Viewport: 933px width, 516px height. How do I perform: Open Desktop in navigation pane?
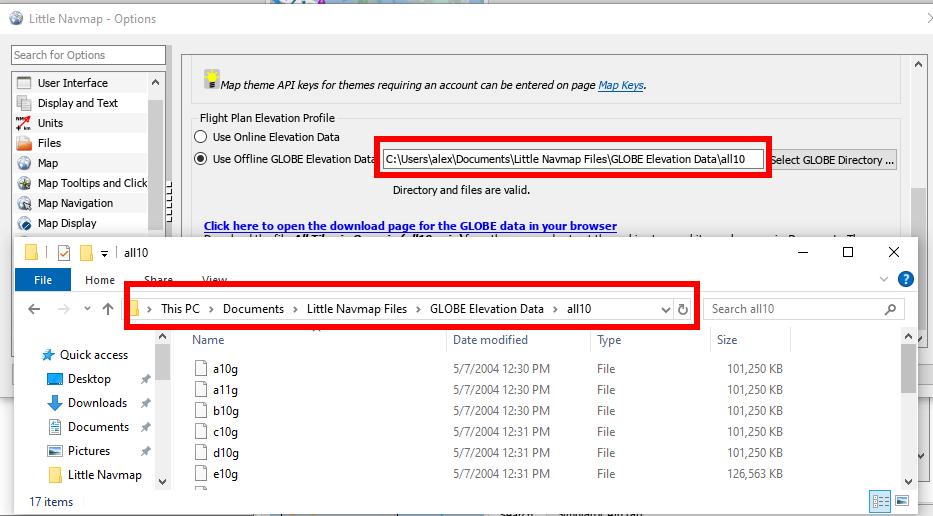89,379
